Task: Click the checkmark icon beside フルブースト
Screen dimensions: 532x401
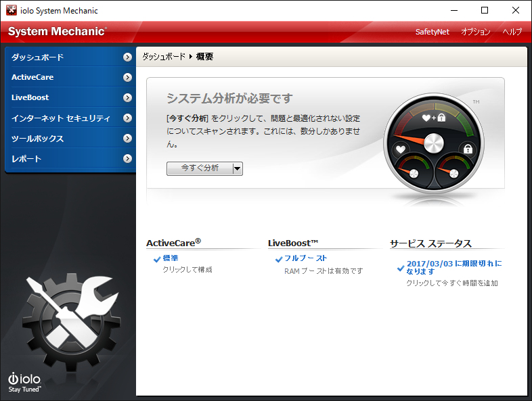Action: click(279, 260)
